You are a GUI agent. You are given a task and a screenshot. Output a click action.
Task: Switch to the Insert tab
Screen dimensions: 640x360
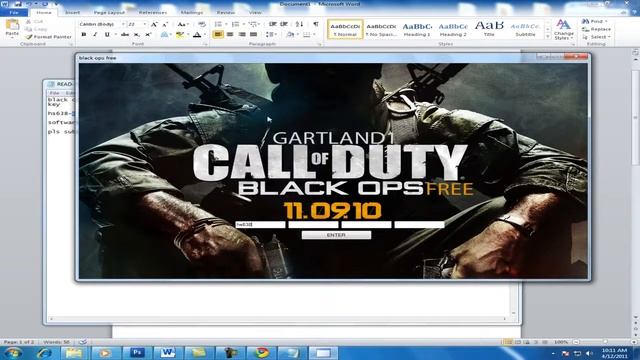72,13
